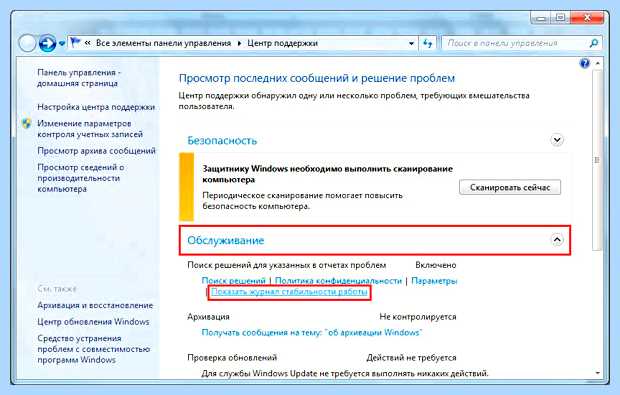
Task: Click Просмотр последних сообщений page heading
Action: click(317, 78)
